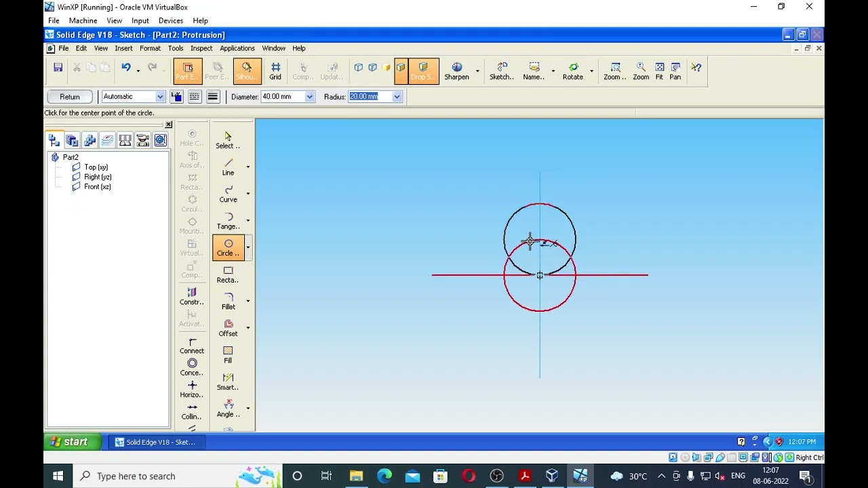Pick the Tangent Arc tool
This screenshot has height=488, width=868.
click(228, 220)
